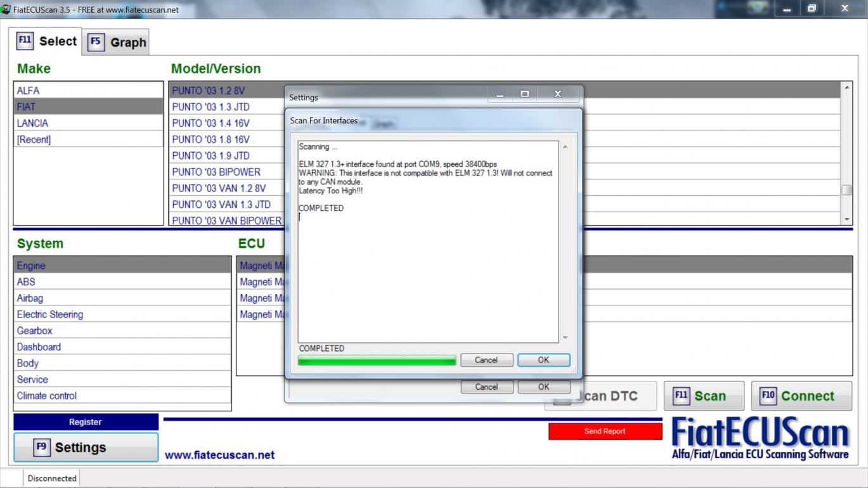Switch to the Select tab
Screen dimensions: 868x488
click(x=48, y=41)
